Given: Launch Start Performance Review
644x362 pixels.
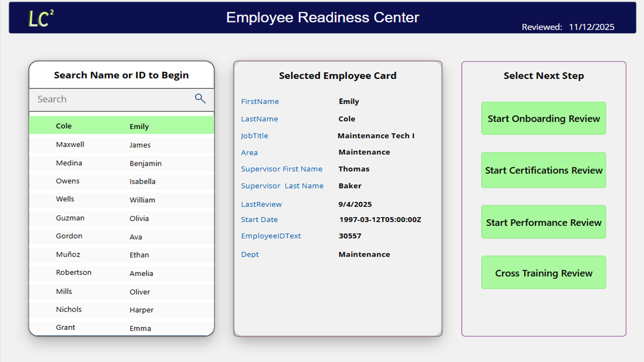Looking at the screenshot, I should pos(543,222).
